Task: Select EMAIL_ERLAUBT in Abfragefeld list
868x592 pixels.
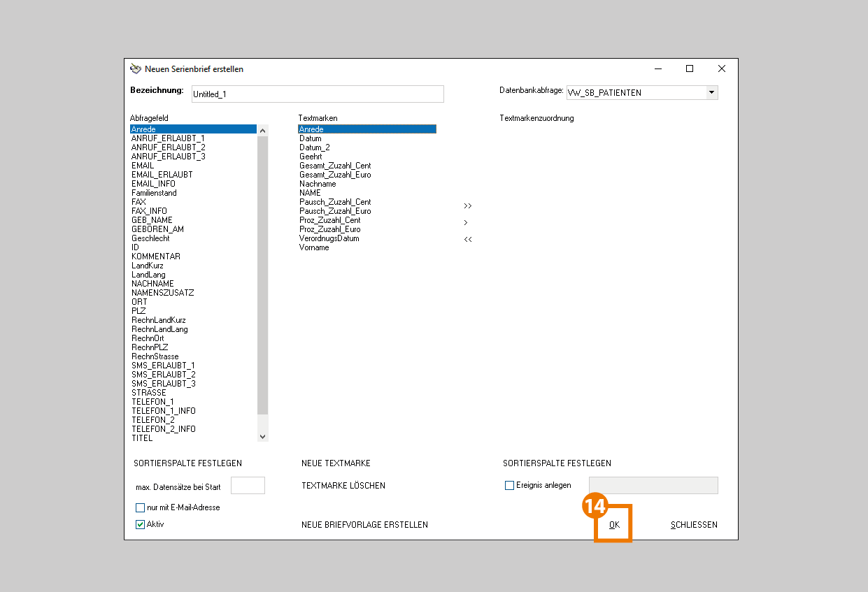Action: point(162,175)
